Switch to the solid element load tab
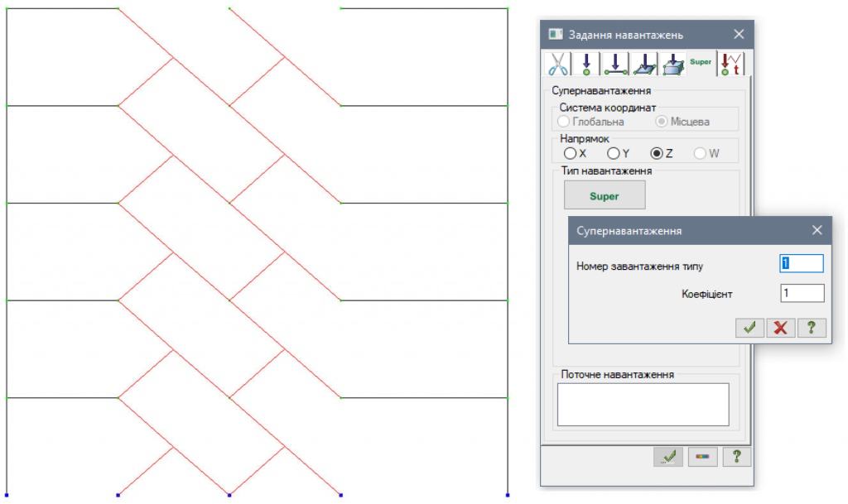Image resolution: width=848 pixels, height=504 pixels. pyautogui.click(x=672, y=64)
